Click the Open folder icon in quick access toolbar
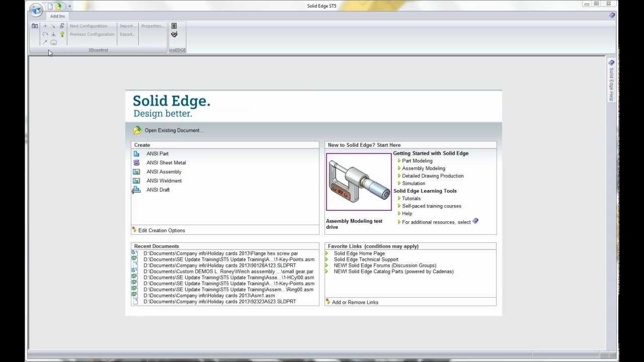This screenshot has width=644, height=362. tap(59, 6)
